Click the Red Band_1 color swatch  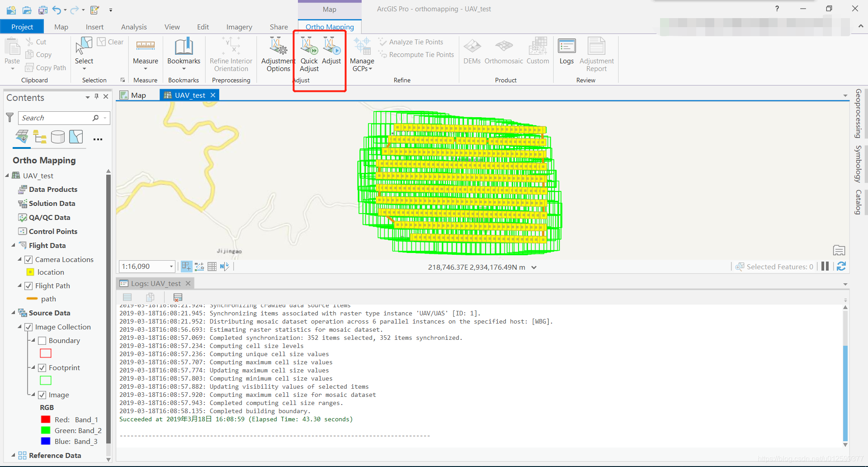pos(46,419)
